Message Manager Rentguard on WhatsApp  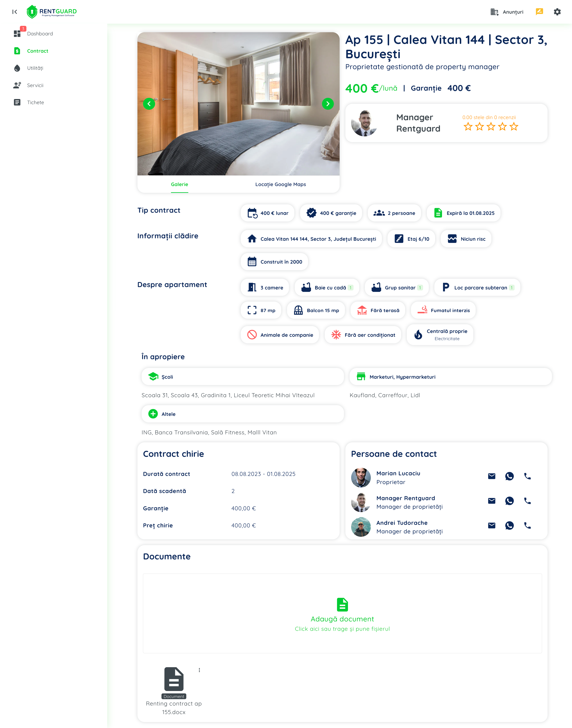509,501
